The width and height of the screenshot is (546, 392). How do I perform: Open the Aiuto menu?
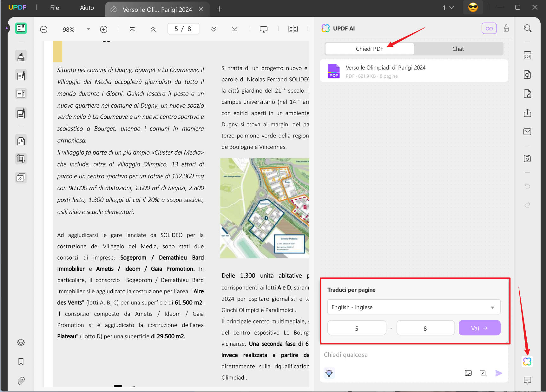click(x=87, y=8)
